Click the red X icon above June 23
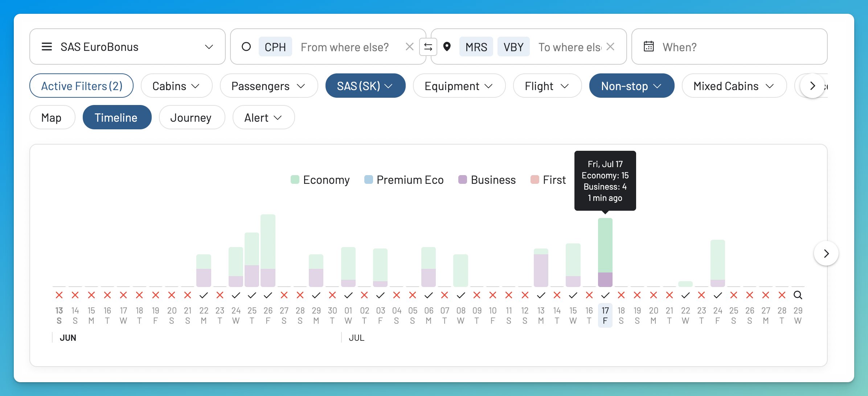The height and width of the screenshot is (396, 868). click(x=220, y=295)
